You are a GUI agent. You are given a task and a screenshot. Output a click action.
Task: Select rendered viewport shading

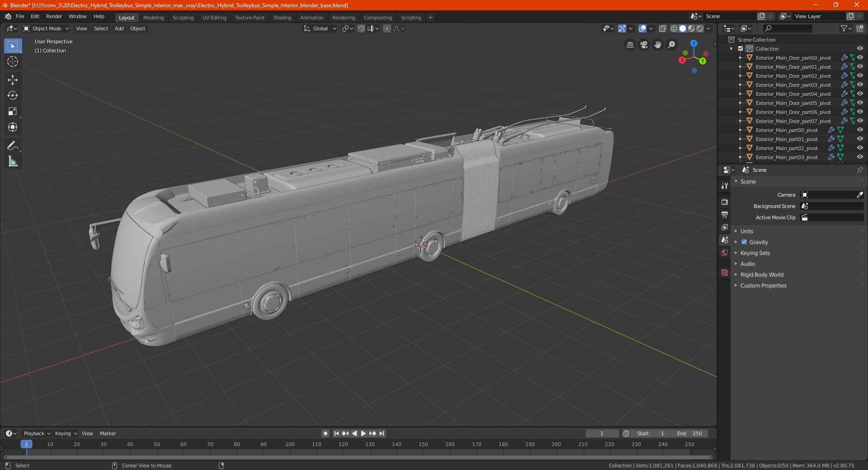coord(700,28)
